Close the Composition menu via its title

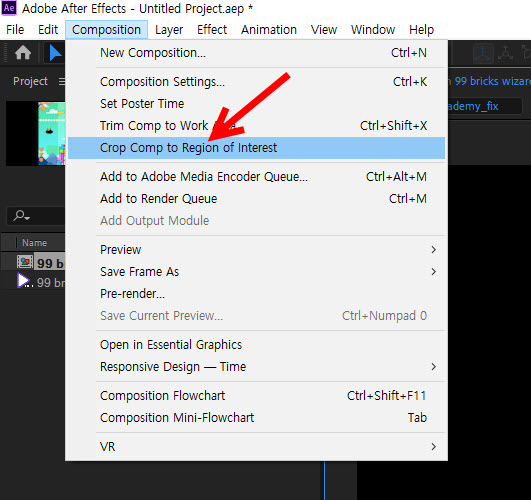[106, 30]
